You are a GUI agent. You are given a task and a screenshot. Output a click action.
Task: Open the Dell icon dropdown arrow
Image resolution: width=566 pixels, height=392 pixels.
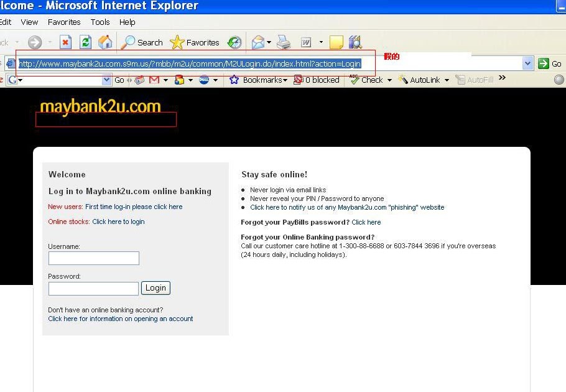click(215, 80)
